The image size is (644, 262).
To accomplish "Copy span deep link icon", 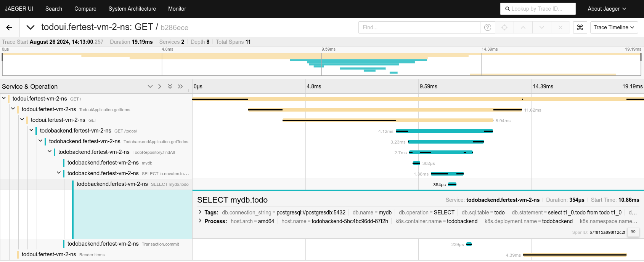I will pyautogui.click(x=633, y=232).
